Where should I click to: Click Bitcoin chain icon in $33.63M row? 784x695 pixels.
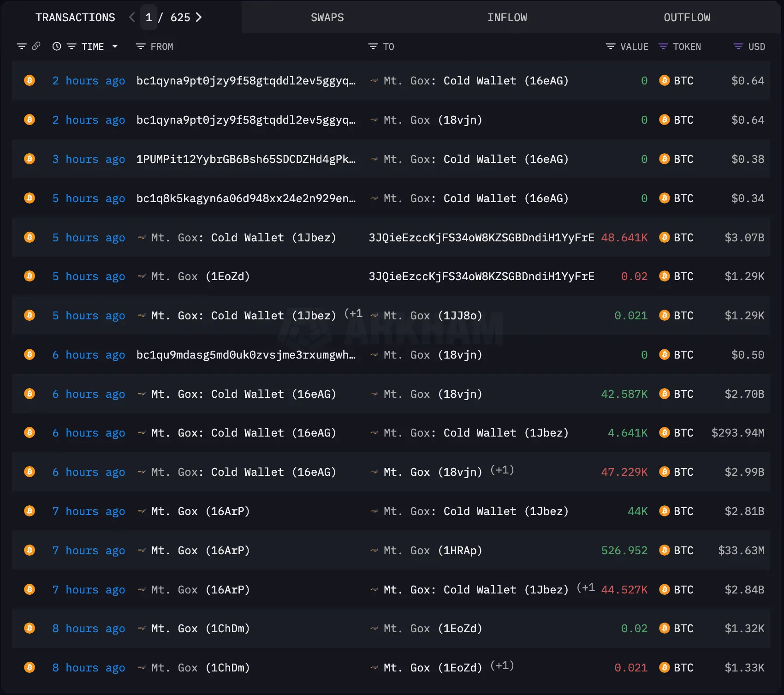[30, 550]
